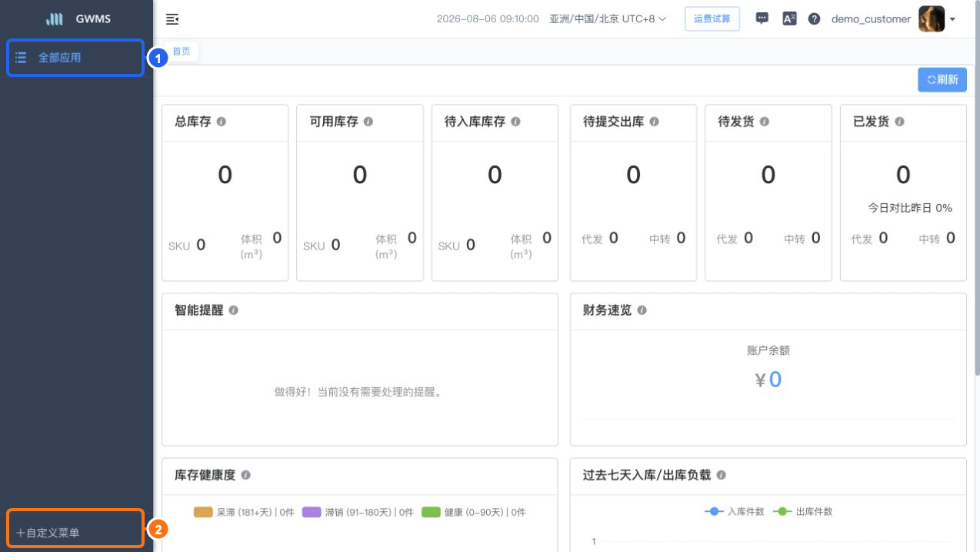980x552 pixels.
Task: Click info icon next to 智能提醒
Action: pos(233,310)
